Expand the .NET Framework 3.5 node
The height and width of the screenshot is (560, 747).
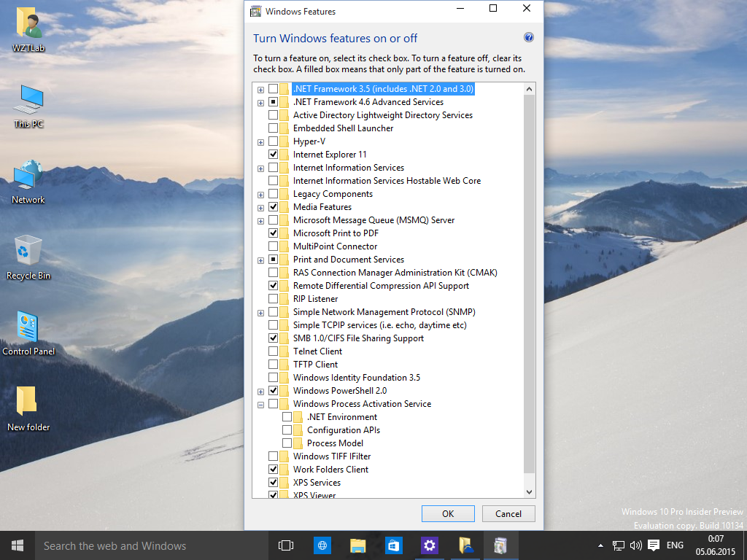[x=260, y=90]
